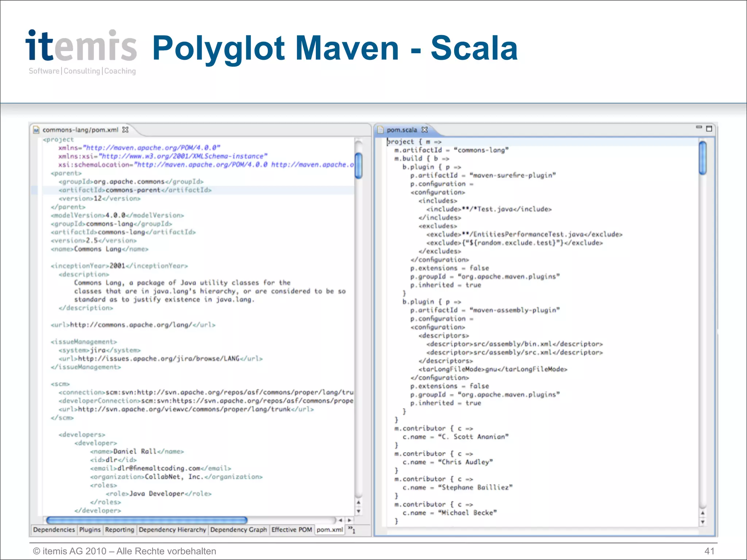
Task: Click the "Daniel Rall" developer name line
Action: pyautogui.click(x=137, y=451)
